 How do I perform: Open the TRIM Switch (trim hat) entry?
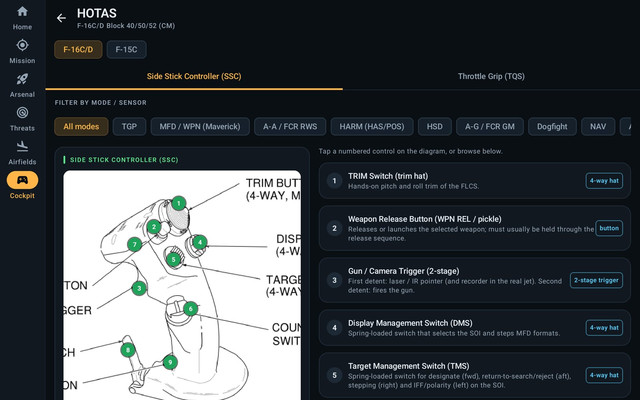click(475, 181)
